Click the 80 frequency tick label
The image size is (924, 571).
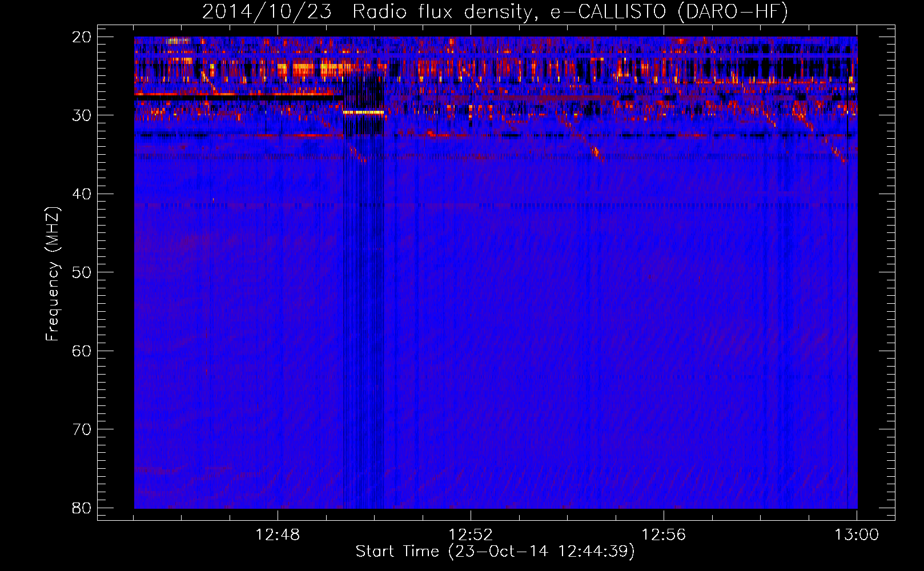pos(82,508)
